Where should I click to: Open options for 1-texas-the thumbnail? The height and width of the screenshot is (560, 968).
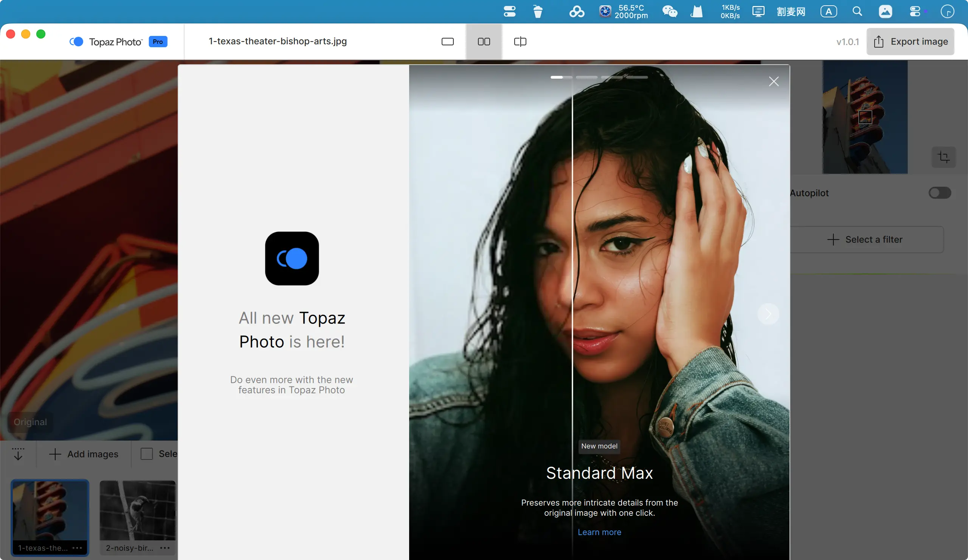pos(77,548)
